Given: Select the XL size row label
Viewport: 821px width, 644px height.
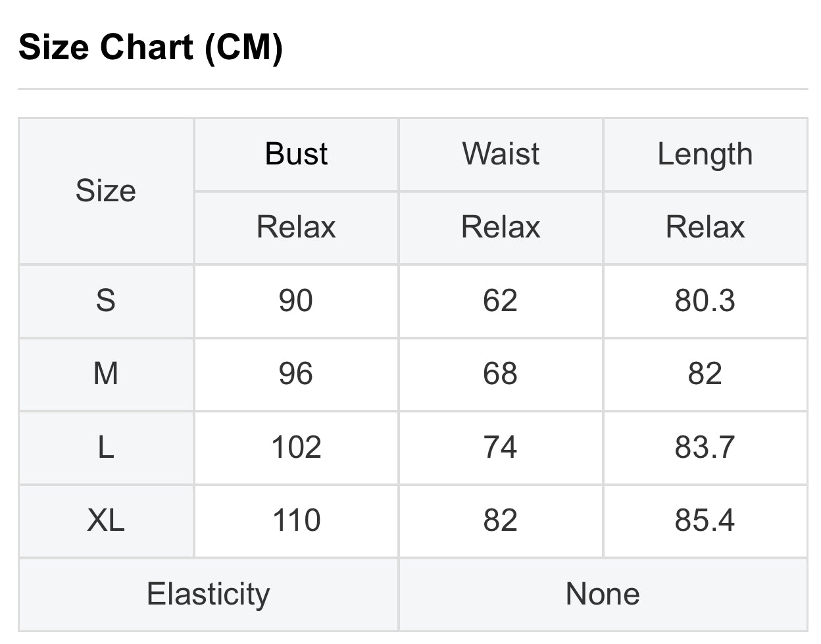Looking at the screenshot, I should [x=106, y=520].
